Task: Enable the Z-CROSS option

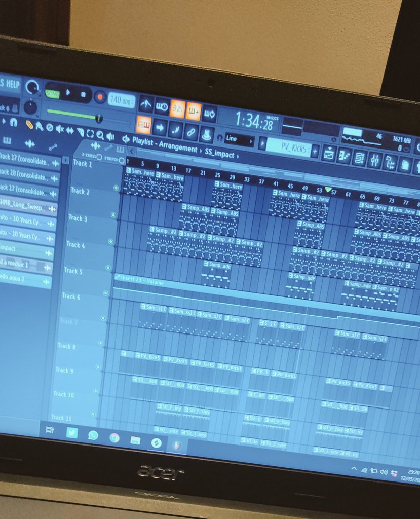Action: tap(99, 157)
